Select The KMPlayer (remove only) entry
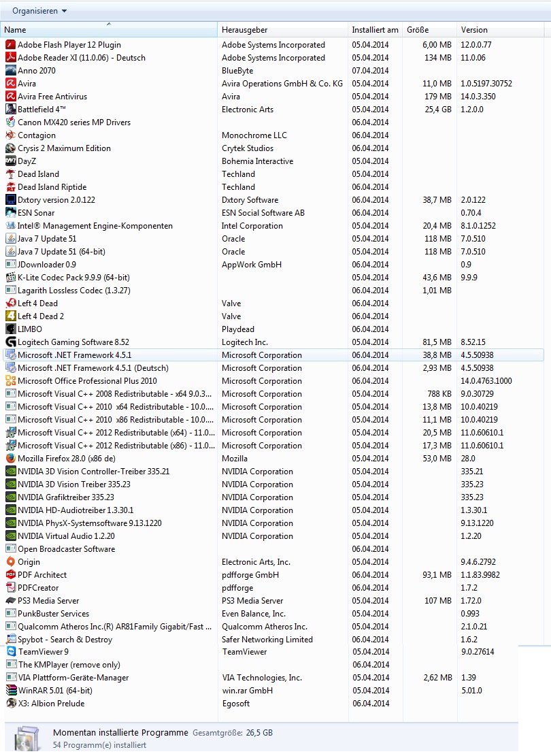 [x=261, y=665]
